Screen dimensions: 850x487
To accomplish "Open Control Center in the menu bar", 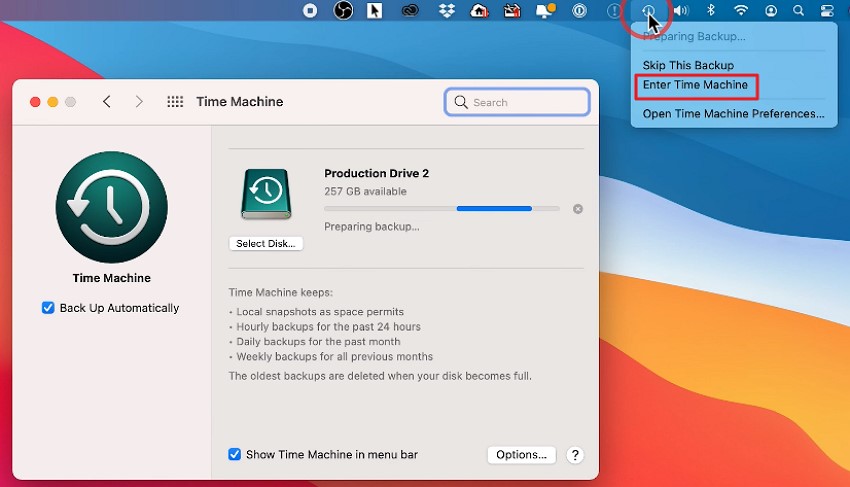I will pyautogui.click(x=827, y=10).
